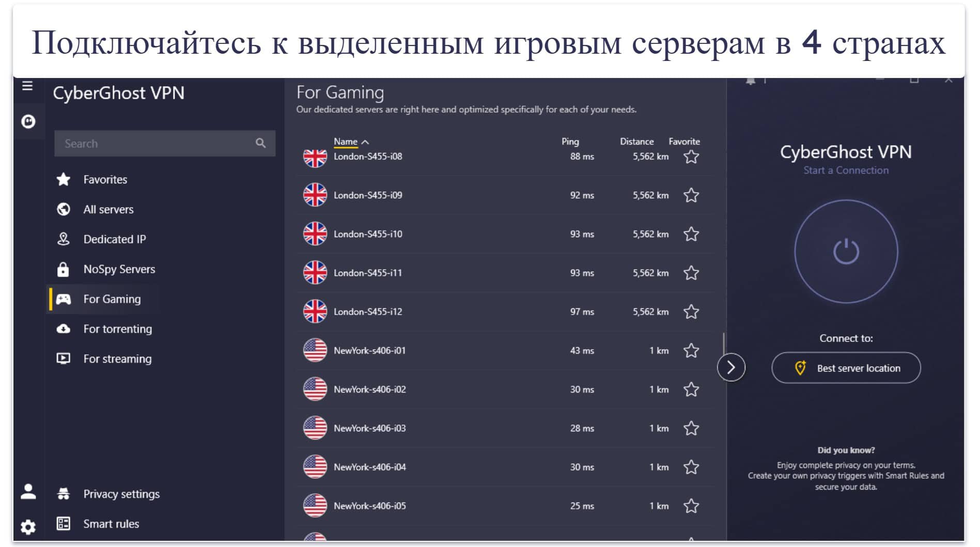
Task: Click the location pin star icon
Action: pos(800,368)
